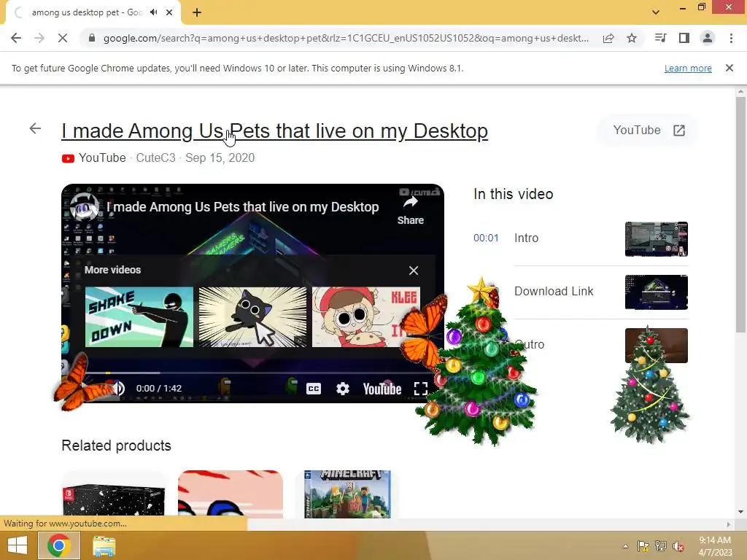Open network tray icon
747x560 pixels.
pos(661,546)
